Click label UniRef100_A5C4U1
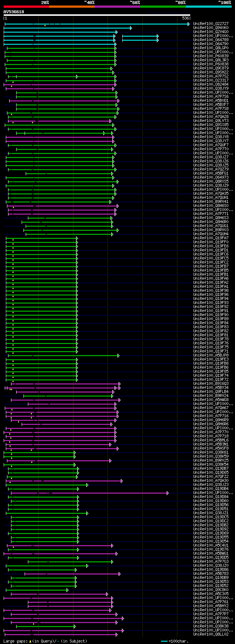This screenshot has width=235, height=644. [211, 545]
